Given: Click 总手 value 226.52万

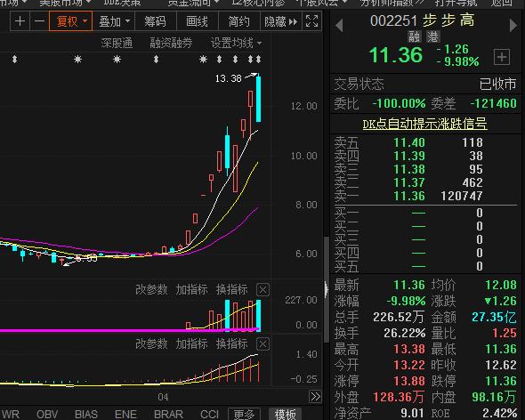Looking at the screenshot, I should pyautogui.click(x=399, y=317).
